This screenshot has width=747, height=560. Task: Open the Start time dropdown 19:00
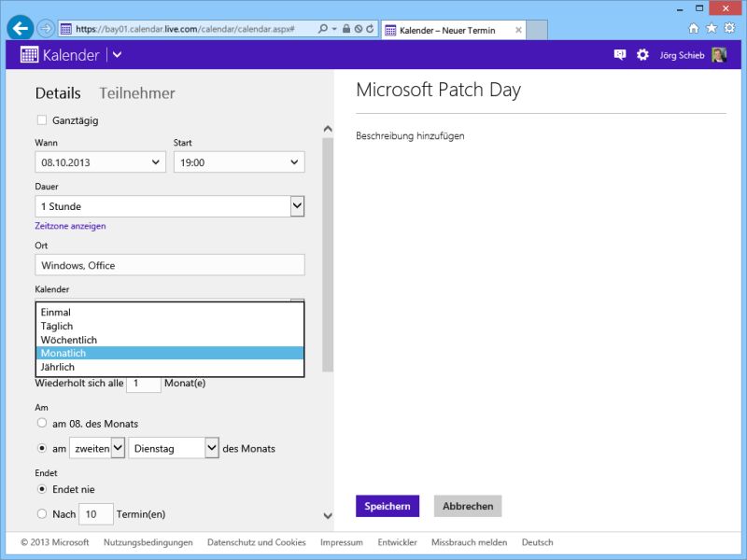(239, 162)
